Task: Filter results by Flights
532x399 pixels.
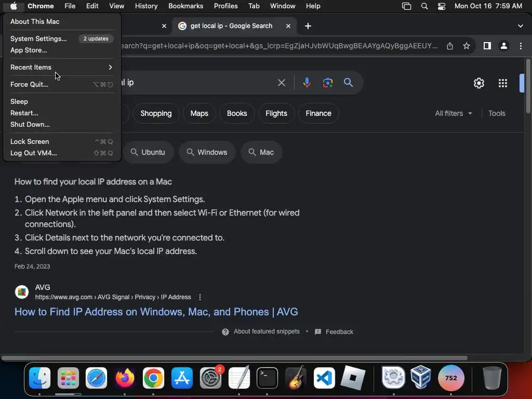Action: (x=276, y=113)
